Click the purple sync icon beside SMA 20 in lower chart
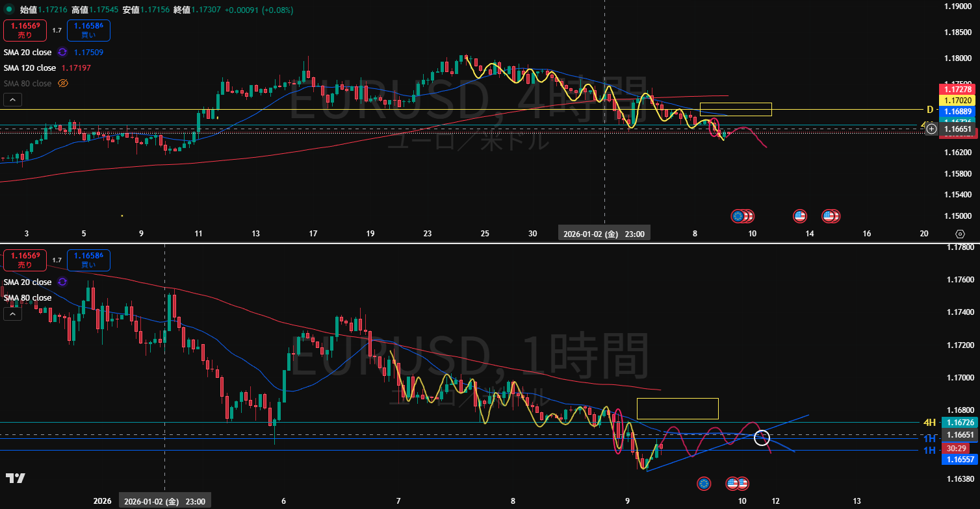Image resolution: width=980 pixels, height=509 pixels. point(62,282)
